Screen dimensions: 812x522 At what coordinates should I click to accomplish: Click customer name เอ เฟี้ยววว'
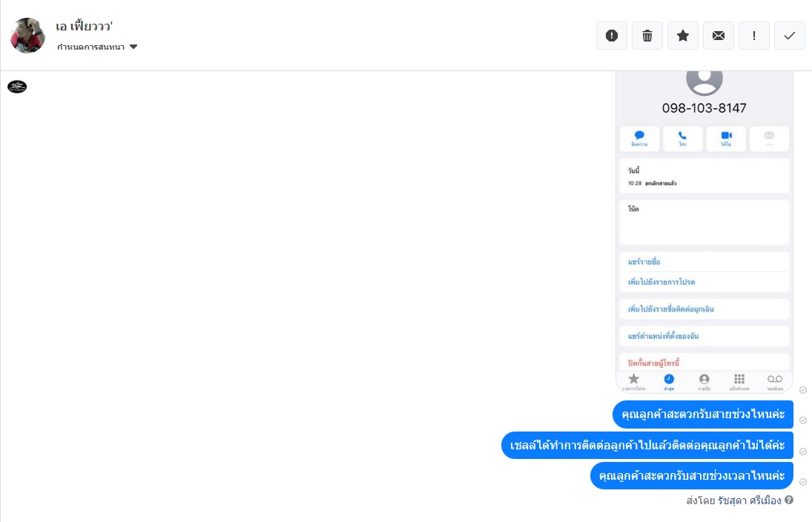[85, 26]
